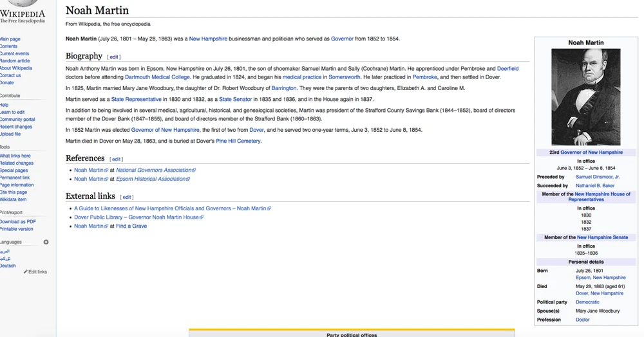
Task: Select Random article in sidebar
Action: 15,61
